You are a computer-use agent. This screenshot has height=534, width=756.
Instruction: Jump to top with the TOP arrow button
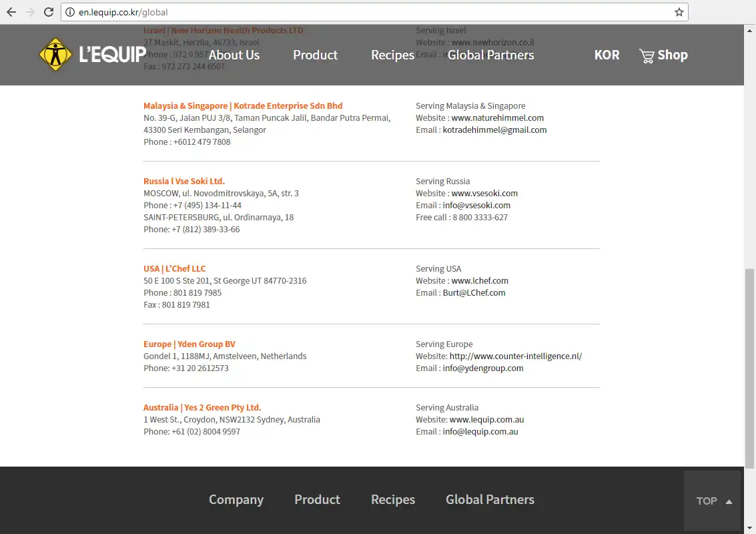pos(712,501)
